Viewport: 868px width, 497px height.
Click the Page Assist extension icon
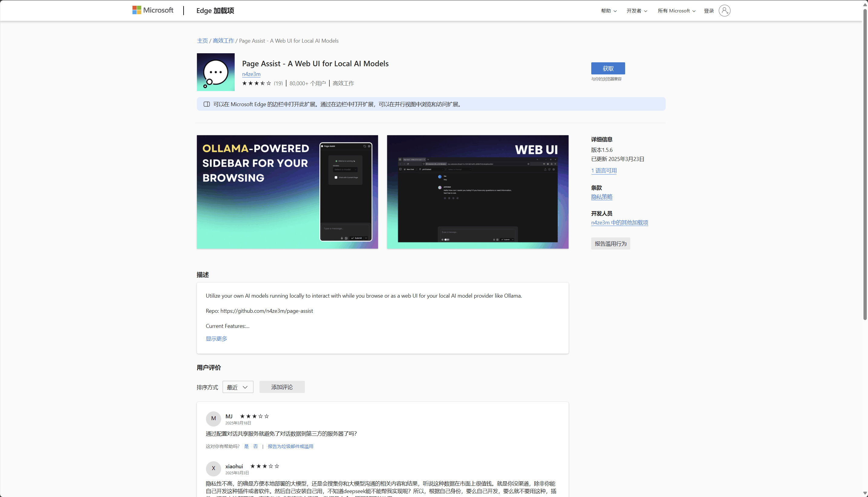216,72
